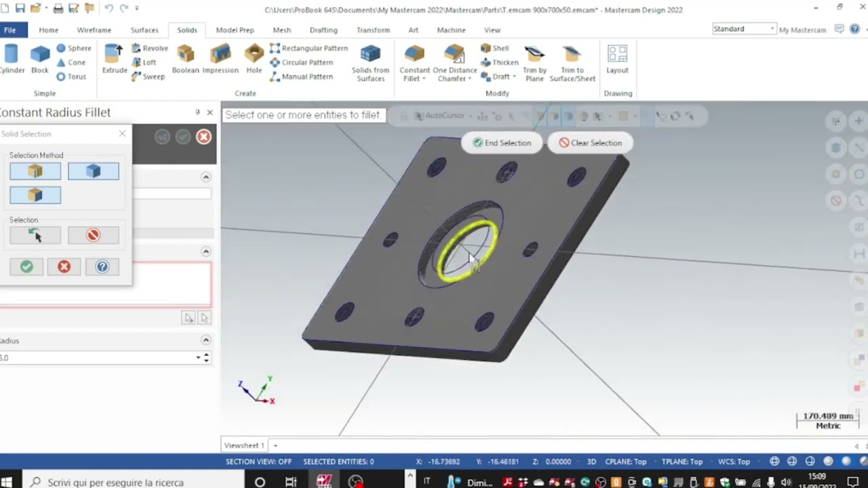
Task: Switch to the Model Prep tab
Action: pyautogui.click(x=235, y=30)
